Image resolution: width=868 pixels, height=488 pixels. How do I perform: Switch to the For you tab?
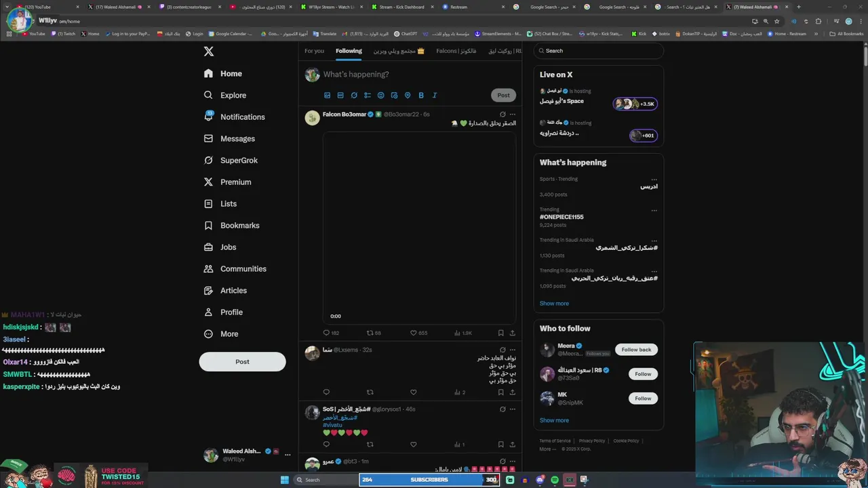(x=314, y=51)
